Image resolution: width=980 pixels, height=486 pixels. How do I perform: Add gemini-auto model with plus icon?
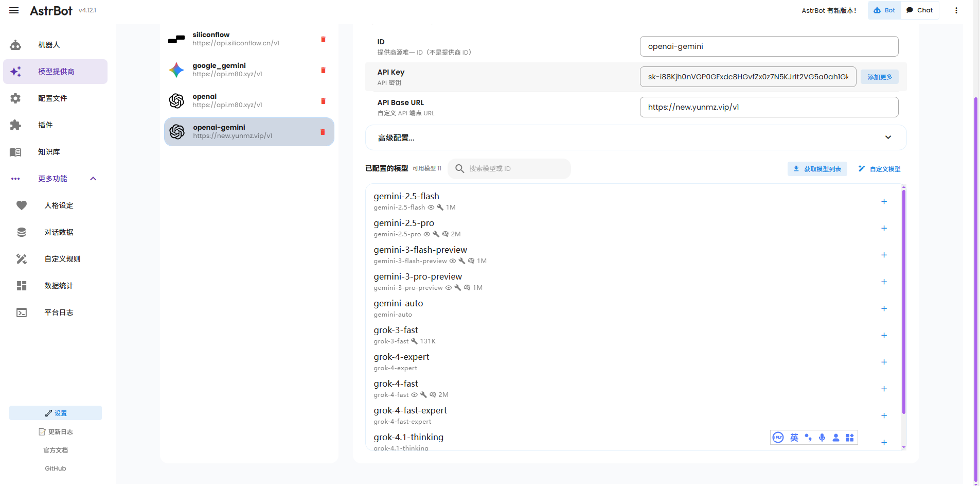coord(884,308)
